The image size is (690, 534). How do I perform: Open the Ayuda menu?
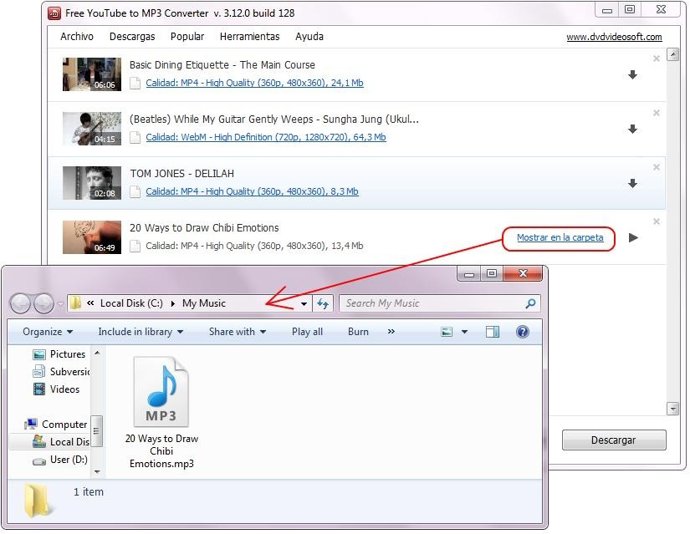309,37
